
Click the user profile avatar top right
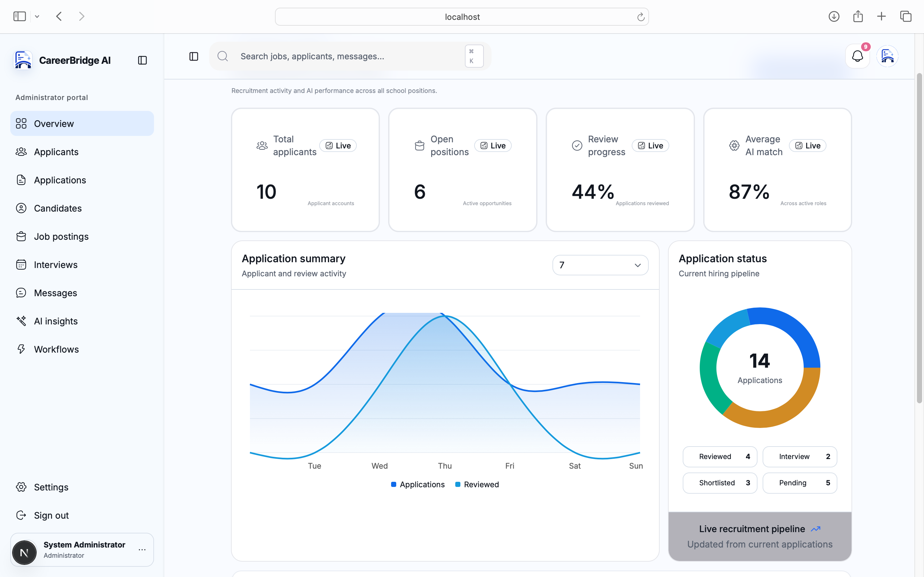[x=887, y=56]
